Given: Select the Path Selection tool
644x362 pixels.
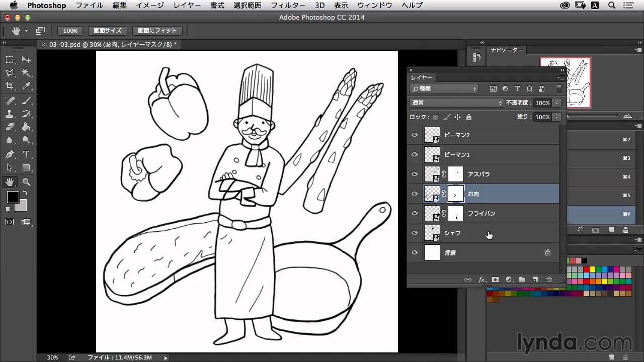Looking at the screenshot, I should 10,167.
